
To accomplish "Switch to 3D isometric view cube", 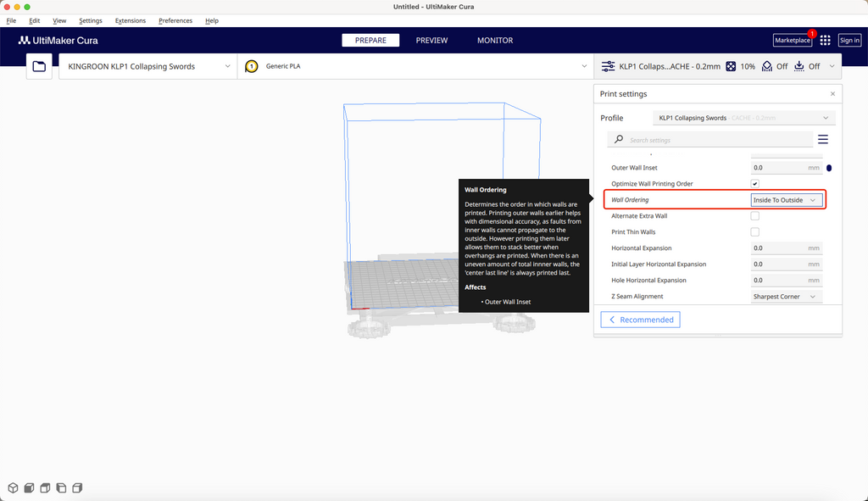I will coord(13,488).
